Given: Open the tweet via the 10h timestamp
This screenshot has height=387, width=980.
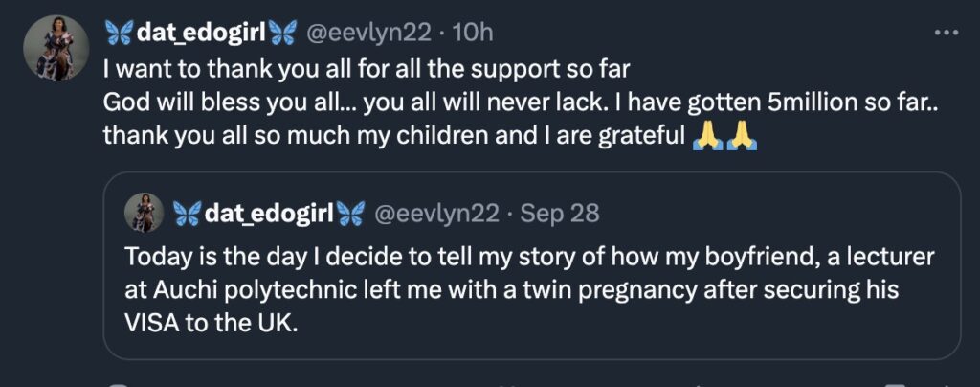Looking at the screenshot, I should 473,34.
